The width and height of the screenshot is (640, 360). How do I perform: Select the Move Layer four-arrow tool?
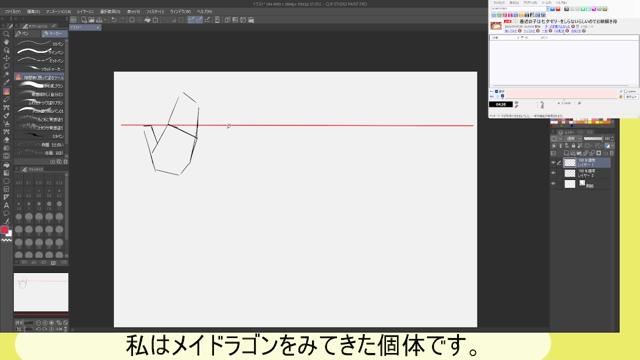[x=6, y=58]
